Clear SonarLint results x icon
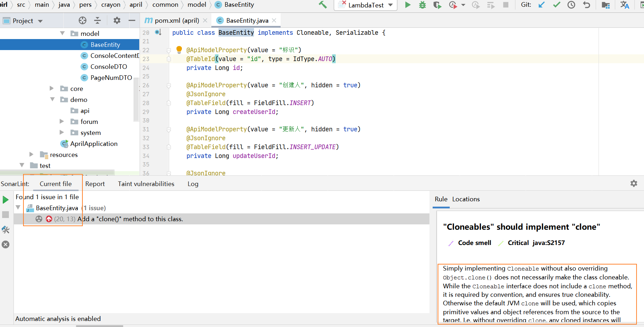 tap(6, 245)
